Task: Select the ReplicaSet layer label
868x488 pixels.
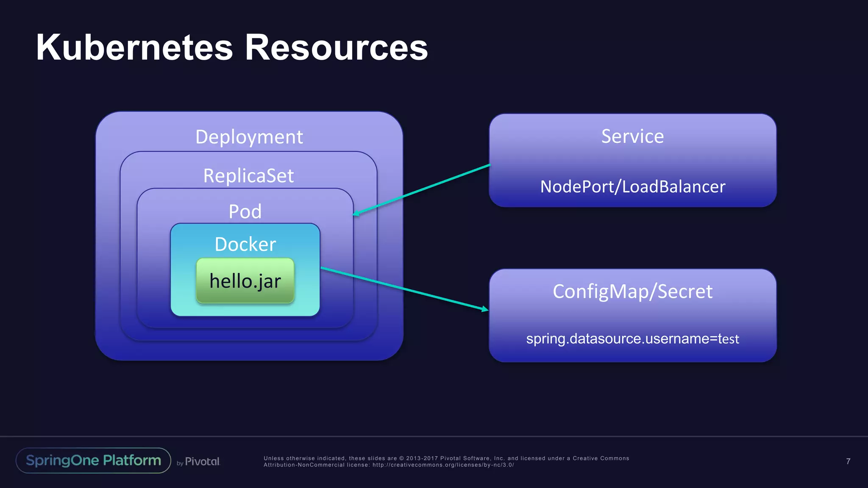Action: click(248, 176)
